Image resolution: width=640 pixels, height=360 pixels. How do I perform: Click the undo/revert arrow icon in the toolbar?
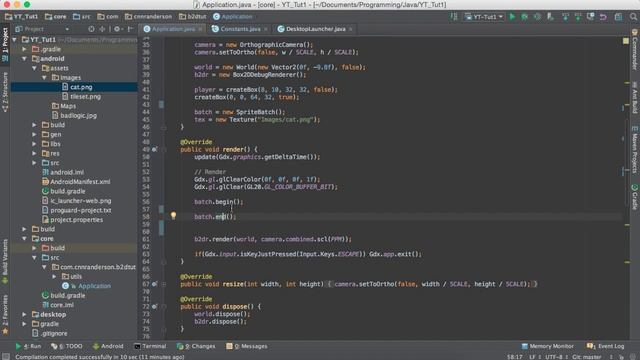pos(603,17)
